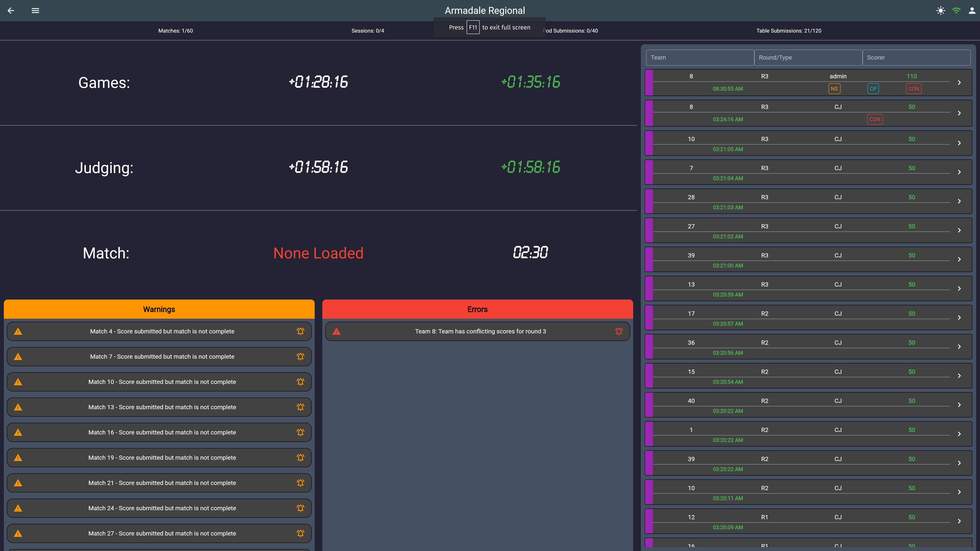The height and width of the screenshot is (551, 980).
Task: Click the Warnings panel header
Action: coord(159,309)
